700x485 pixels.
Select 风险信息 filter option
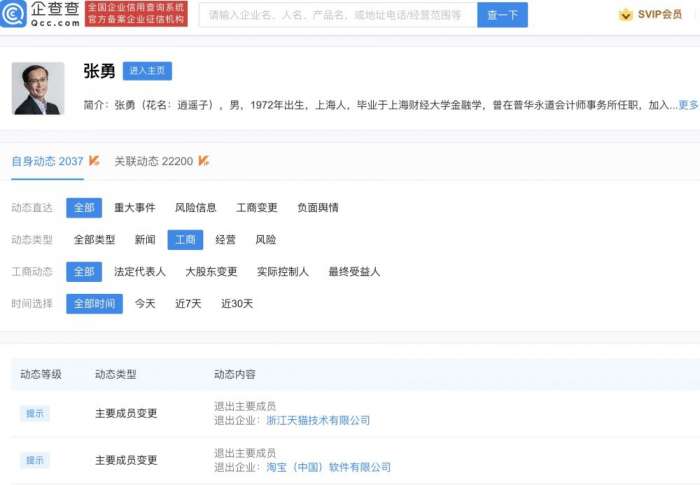tap(195, 208)
